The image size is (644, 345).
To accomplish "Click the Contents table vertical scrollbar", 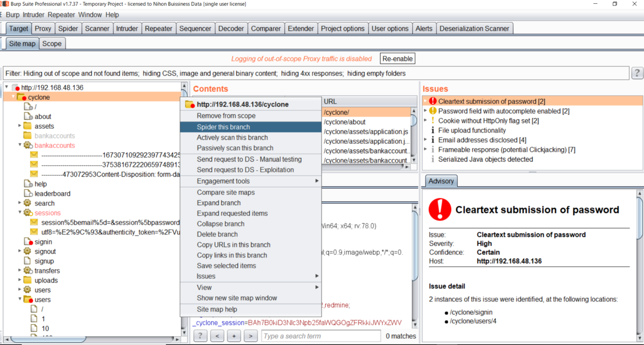I will pyautogui.click(x=414, y=136).
